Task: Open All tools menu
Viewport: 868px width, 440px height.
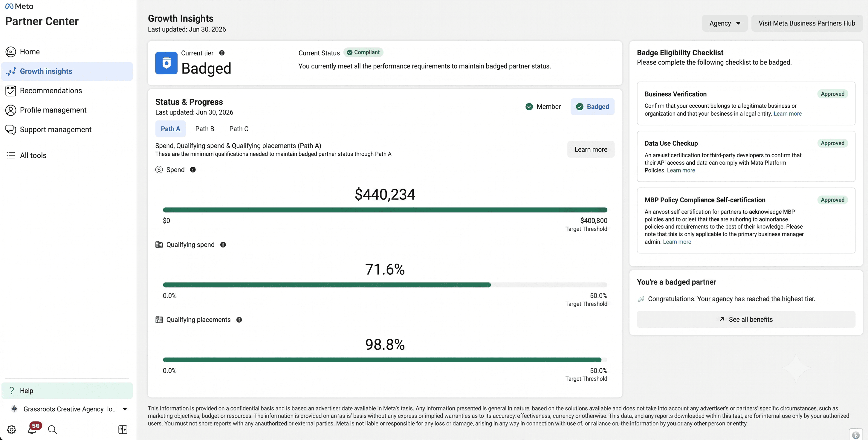Action: pyautogui.click(x=67, y=155)
